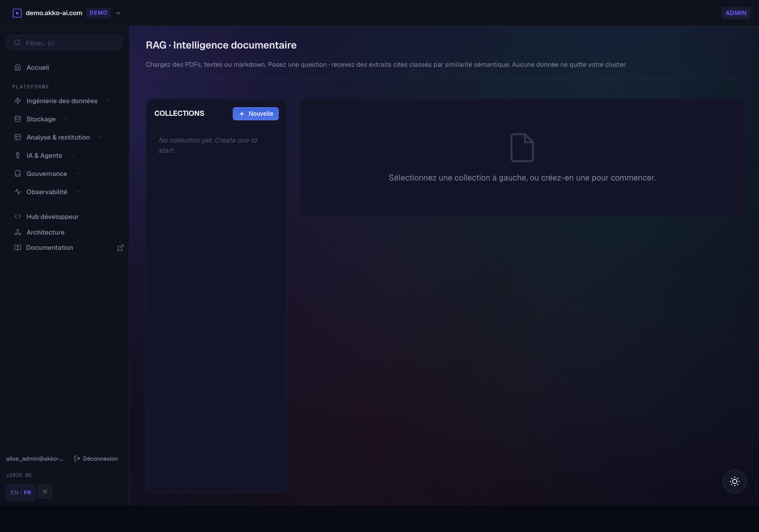Expand the IA & Agents section chevron

click(72, 156)
